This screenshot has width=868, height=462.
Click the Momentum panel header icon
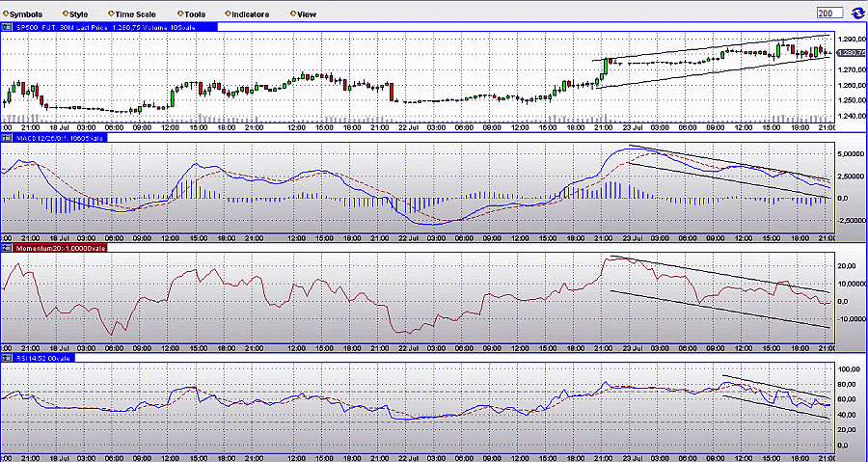5,248
